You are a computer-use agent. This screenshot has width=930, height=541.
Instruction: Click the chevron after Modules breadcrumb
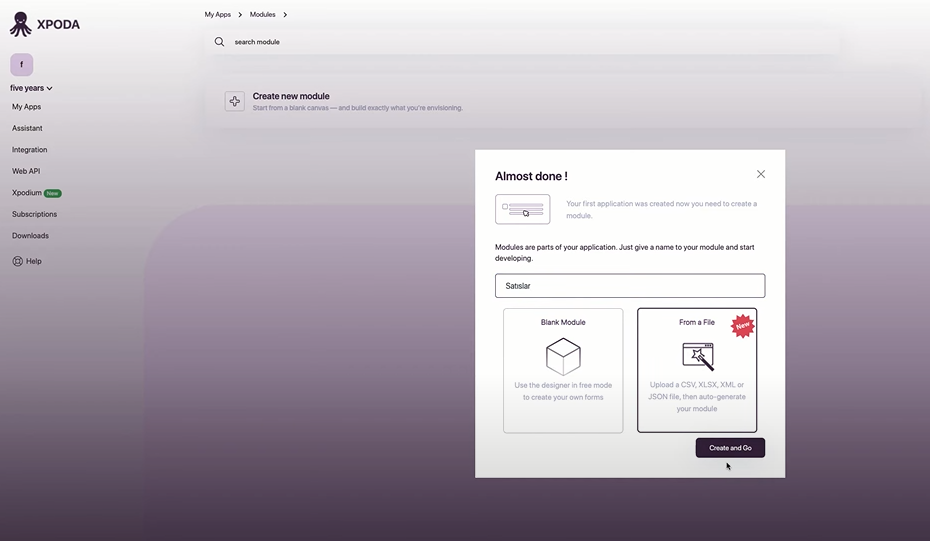(285, 14)
